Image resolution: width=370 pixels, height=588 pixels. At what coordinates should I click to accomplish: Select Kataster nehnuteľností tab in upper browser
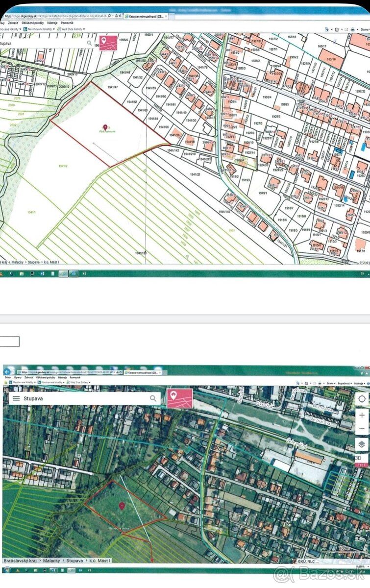point(147,16)
